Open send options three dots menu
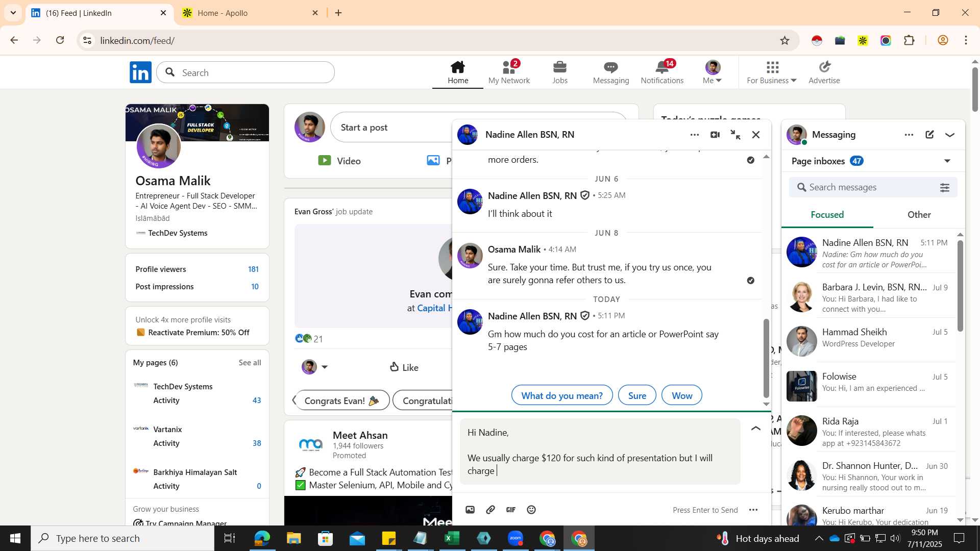This screenshot has width=980, height=551. (753, 510)
